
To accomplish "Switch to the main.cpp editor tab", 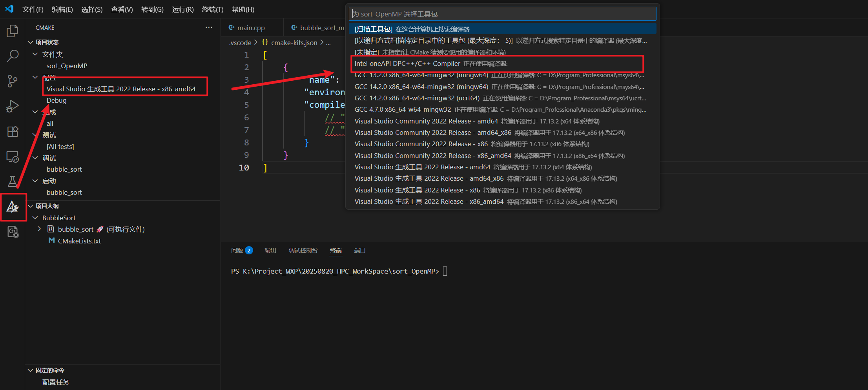I will click(251, 27).
